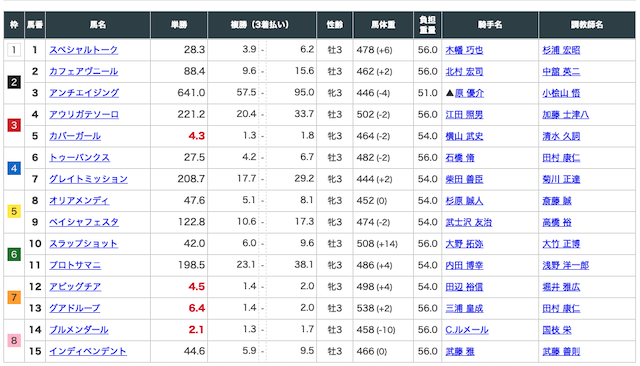
Task: Open horse カバーガール page
Action: (75, 136)
